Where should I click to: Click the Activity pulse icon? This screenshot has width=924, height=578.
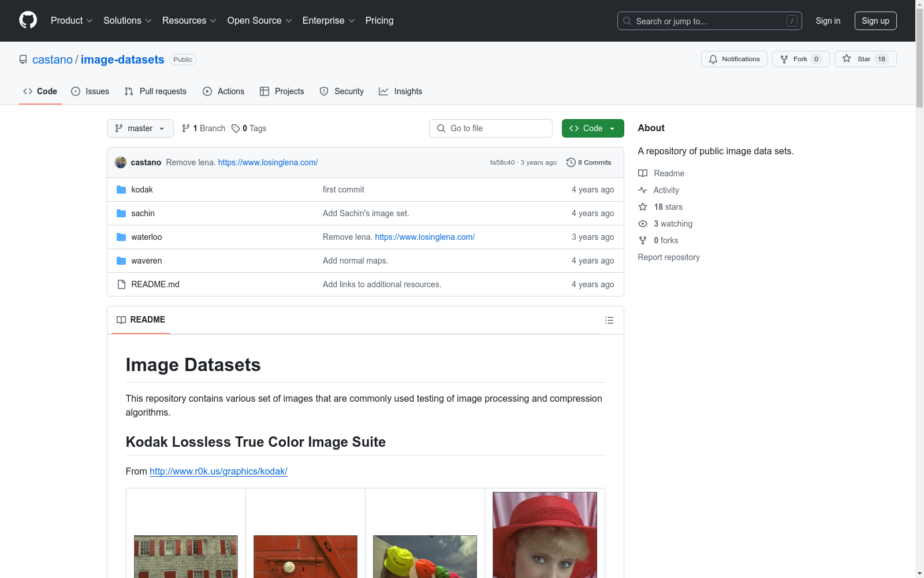[643, 190]
